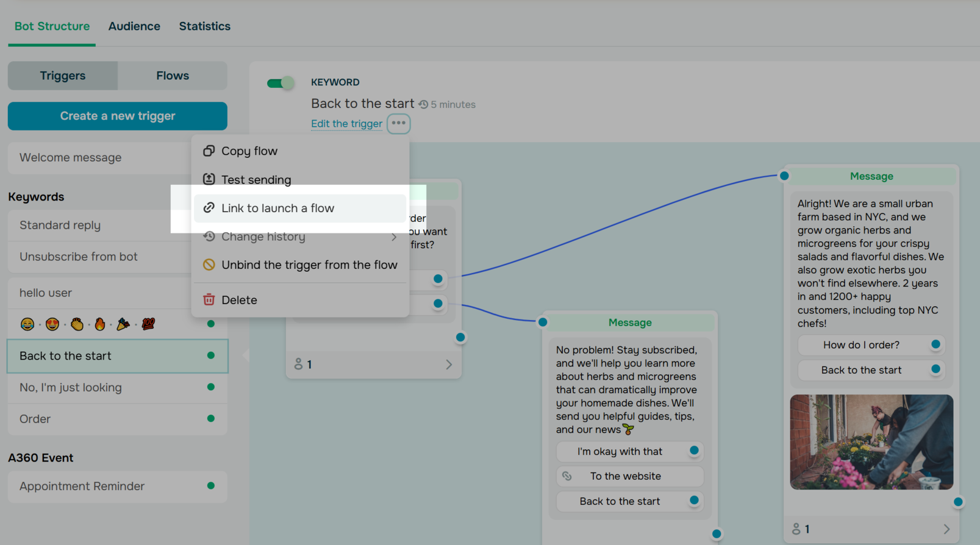Viewport: 980px width, 545px height.
Task: Switch to the Flows tab
Action: pos(173,76)
